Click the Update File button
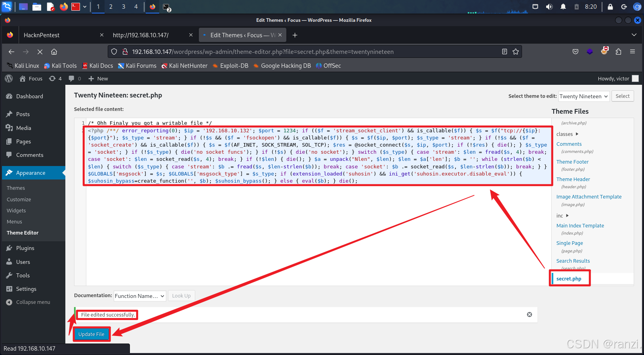Viewport: 644px width, 355px height. click(91, 334)
